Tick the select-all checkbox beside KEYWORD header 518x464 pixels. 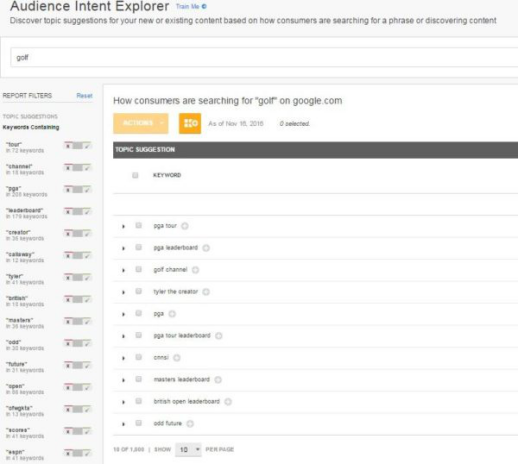135,175
